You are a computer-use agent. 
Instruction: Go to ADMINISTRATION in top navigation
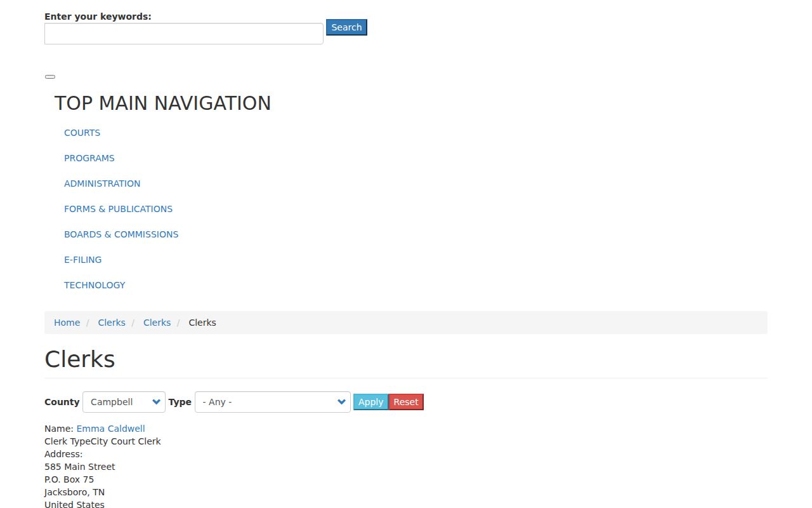[x=102, y=184]
